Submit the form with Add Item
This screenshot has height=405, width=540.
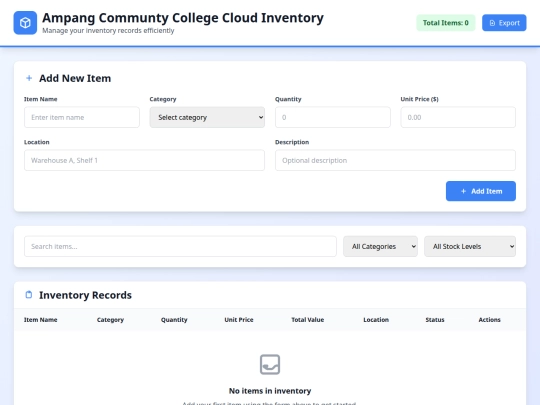click(481, 191)
